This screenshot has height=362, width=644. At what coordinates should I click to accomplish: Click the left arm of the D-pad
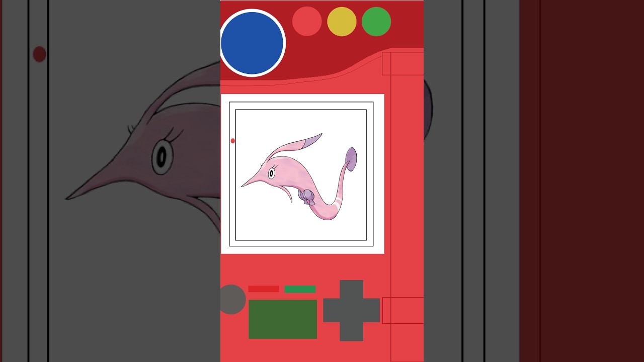pos(331,310)
